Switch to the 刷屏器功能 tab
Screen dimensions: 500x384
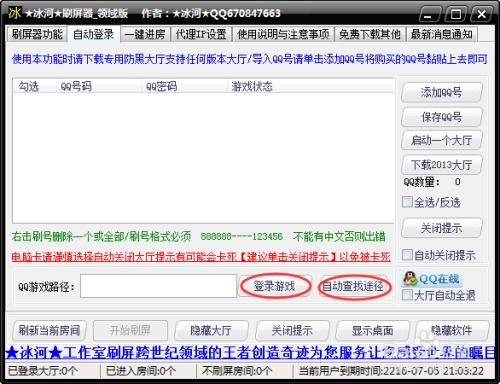37,34
